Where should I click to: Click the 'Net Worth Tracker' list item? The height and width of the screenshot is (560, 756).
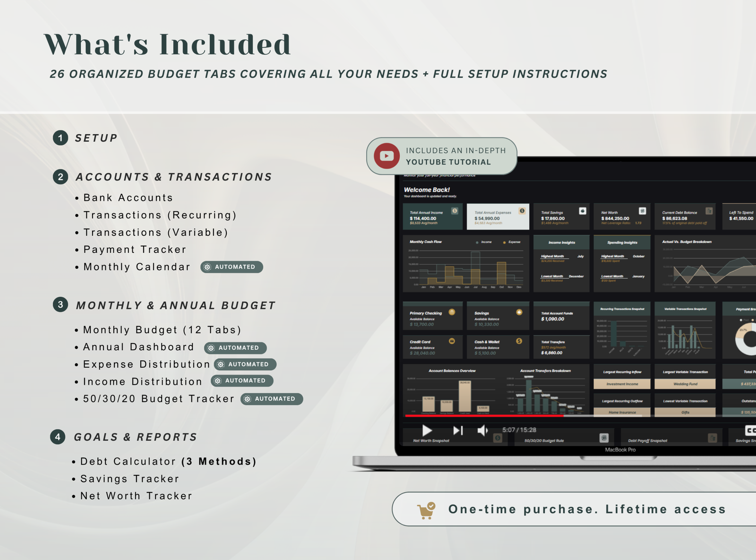point(136,496)
